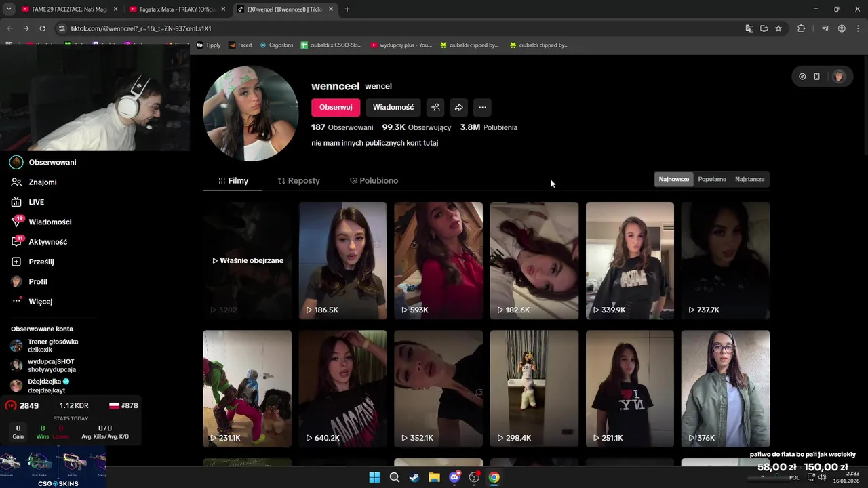Open the Tipply bookmark
Screen dimensions: 868x488
pyautogui.click(x=209, y=45)
